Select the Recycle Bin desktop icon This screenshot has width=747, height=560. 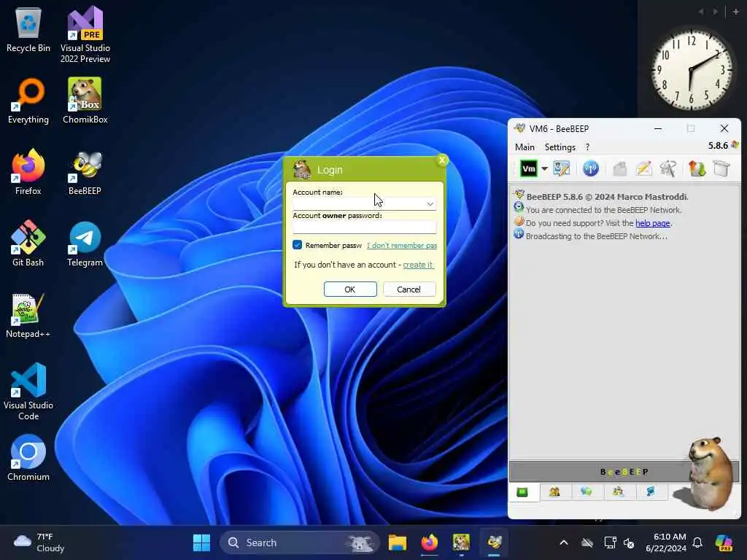pyautogui.click(x=28, y=31)
